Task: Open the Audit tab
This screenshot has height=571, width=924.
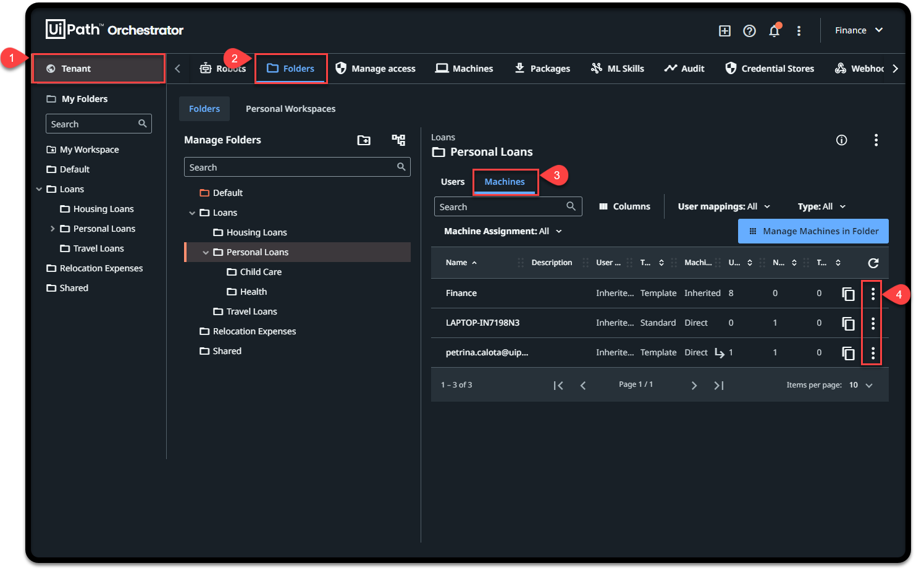Action: [684, 69]
